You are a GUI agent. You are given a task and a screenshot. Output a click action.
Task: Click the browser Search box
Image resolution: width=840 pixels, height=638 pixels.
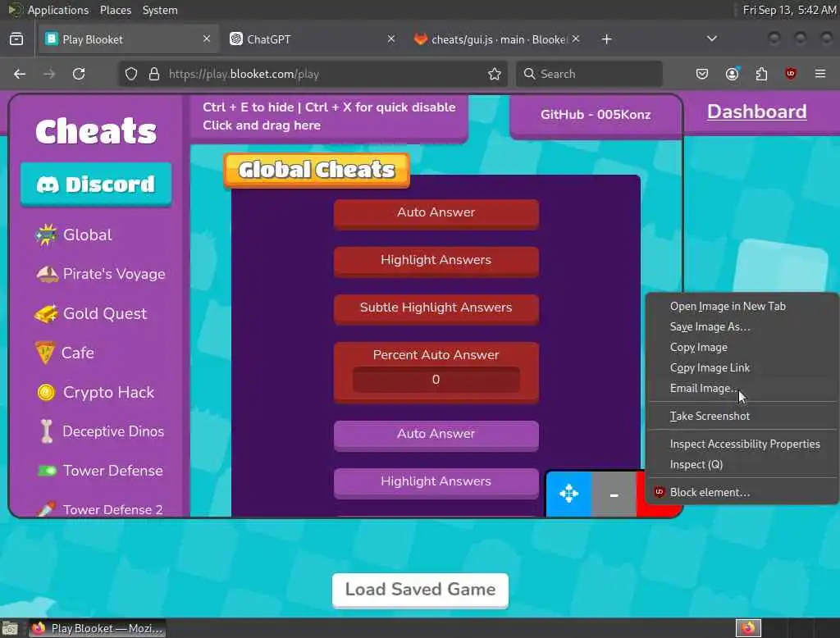[x=589, y=74]
